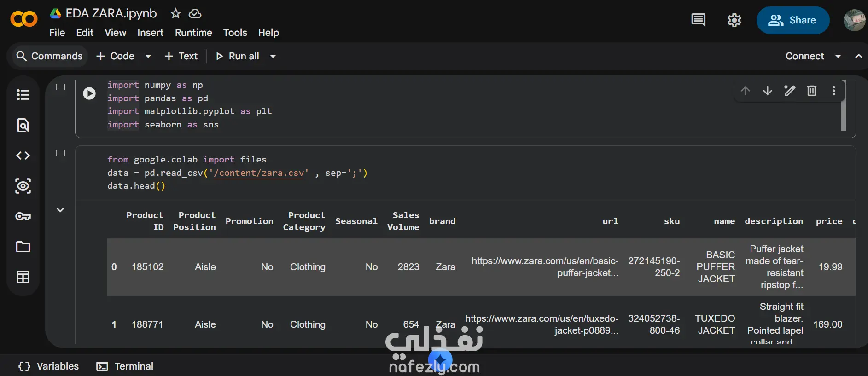Viewport: 868px width, 376px height.
Task: Star the EDA ZARA notebook
Action: [175, 13]
